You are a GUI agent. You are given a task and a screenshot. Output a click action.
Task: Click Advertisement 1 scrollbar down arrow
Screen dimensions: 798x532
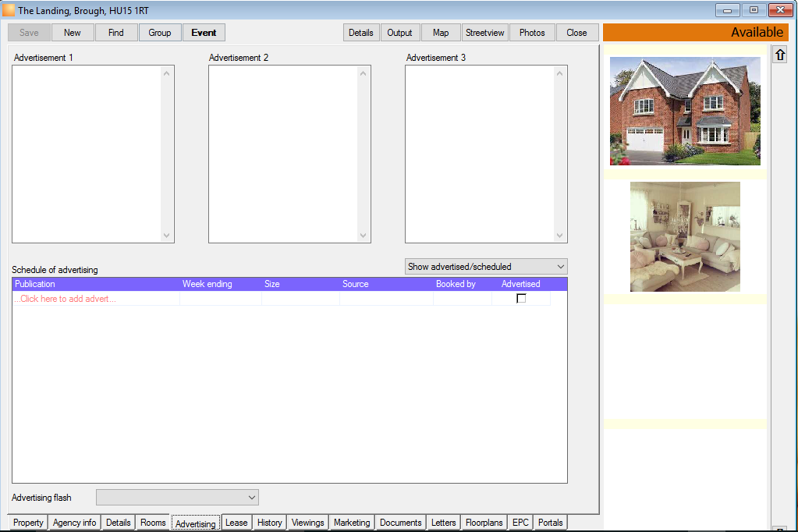click(166, 236)
